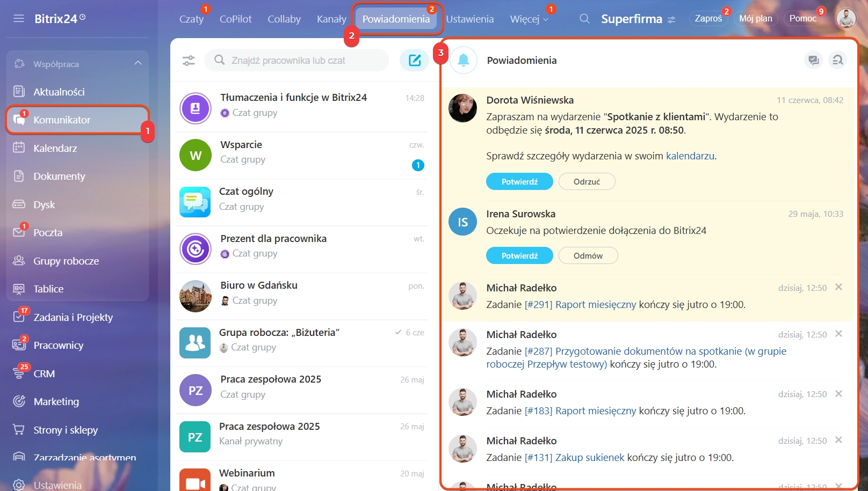Dismiss the #287 task notification

tap(838, 334)
